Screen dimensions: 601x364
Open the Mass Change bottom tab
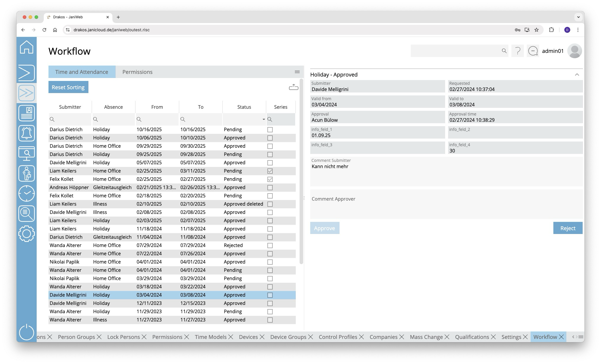click(426, 337)
